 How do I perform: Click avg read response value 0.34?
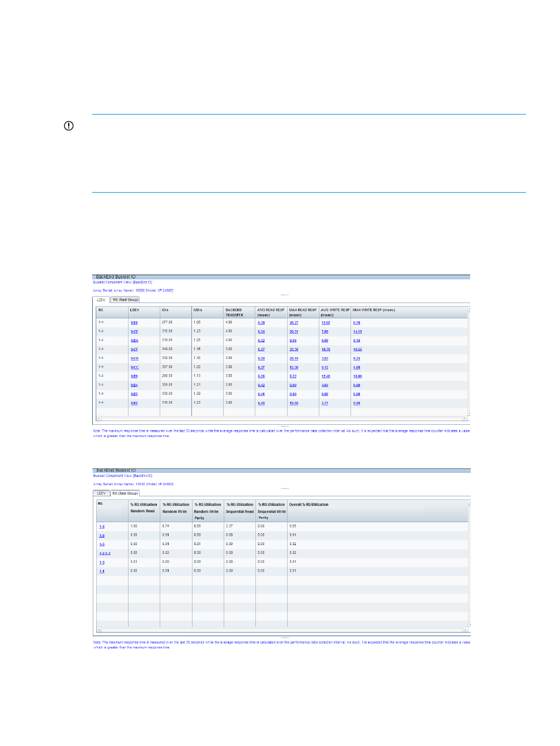[261, 332]
